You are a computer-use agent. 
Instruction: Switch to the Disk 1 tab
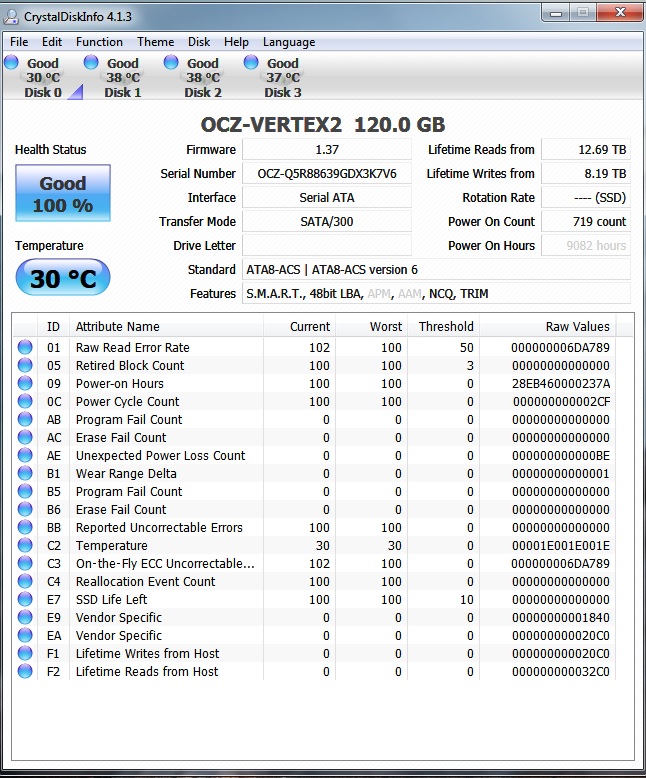(123, 78)
